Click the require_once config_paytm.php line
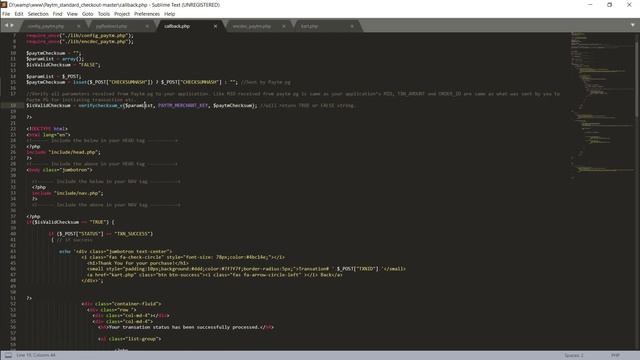Image resolution: width=640 pixels, height=360 pixels. coord(80,36)
